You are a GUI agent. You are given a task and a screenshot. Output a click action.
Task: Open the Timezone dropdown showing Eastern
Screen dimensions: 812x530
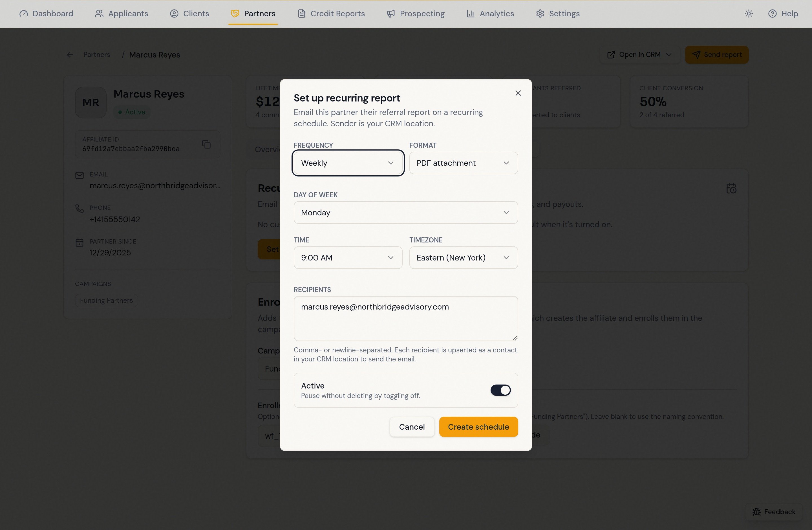tap(463, 258)
